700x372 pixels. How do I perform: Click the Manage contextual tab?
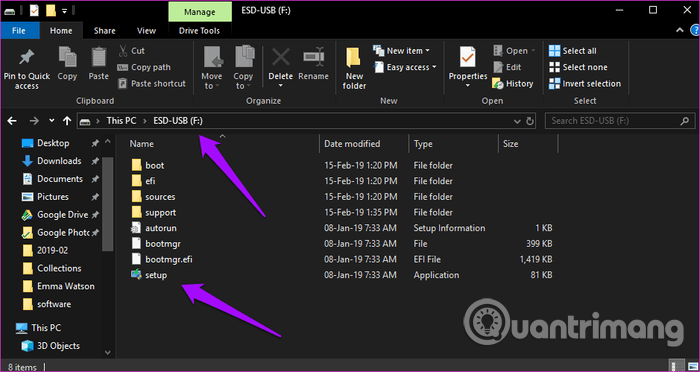pyautogui.click(x=200, y=11)
